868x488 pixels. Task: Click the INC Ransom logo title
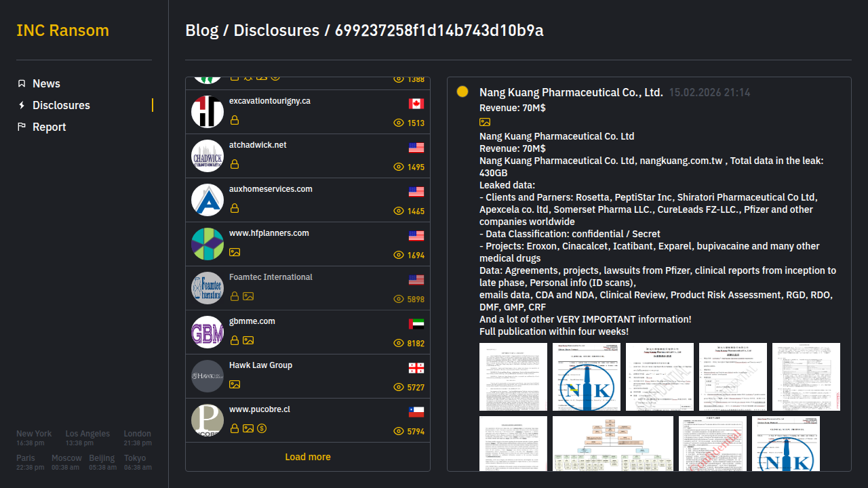62,30
